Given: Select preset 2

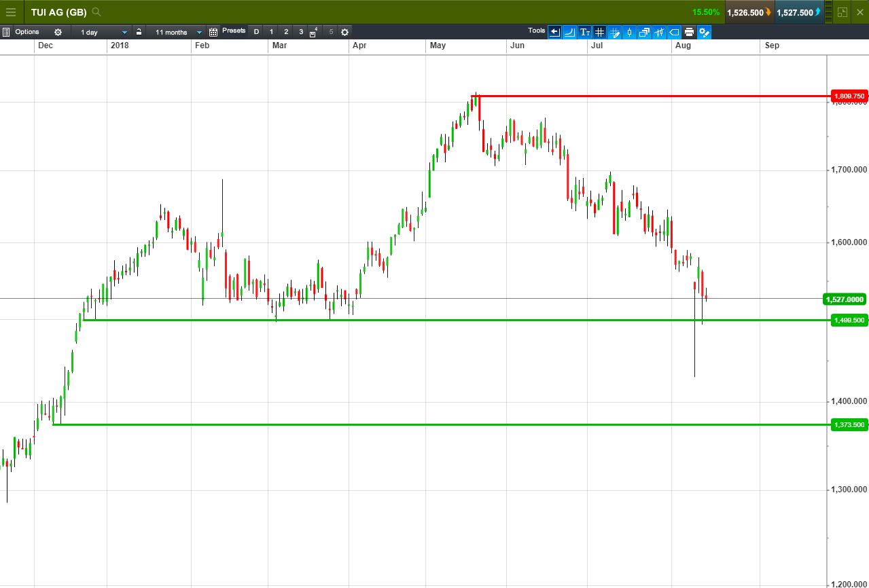Looking at the screenshot, I should (286, 32).
